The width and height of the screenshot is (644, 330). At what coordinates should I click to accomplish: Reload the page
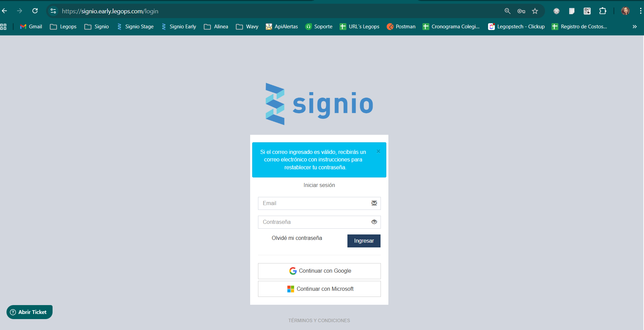35,11
